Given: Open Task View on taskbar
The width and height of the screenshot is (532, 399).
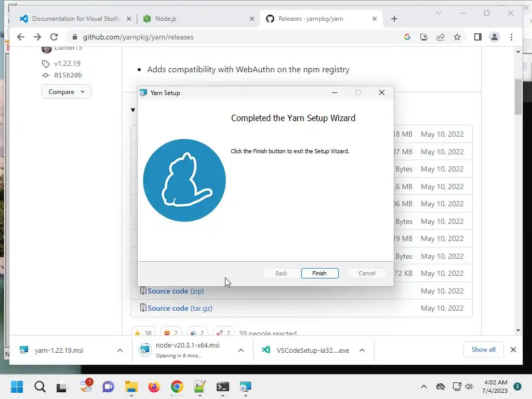Looking at the screenshot, I should point(62,387).
